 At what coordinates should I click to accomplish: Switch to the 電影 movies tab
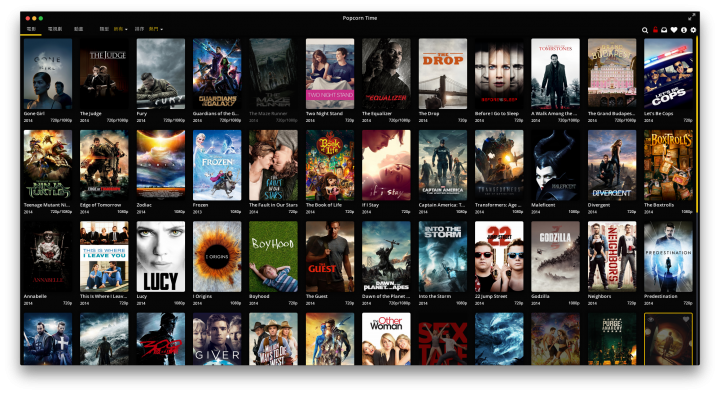pos(31,29)
